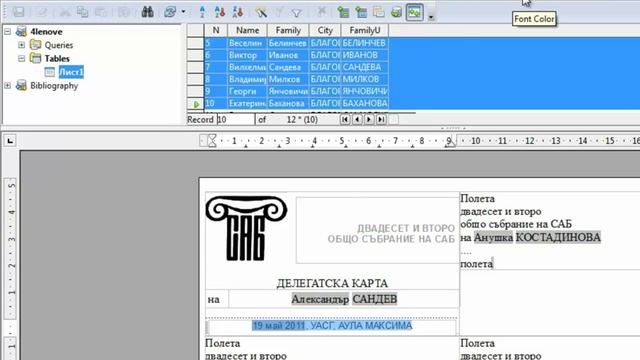The image size is (640, 360).
Task: Go to last record button
Action: [x=381, y=120]
